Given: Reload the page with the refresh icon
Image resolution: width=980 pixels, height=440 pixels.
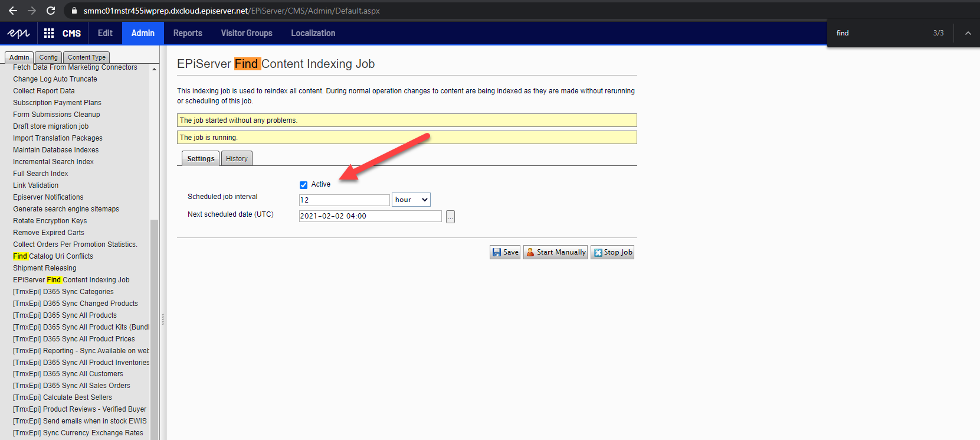Looking at the screenshot, I should pyautogui.click(x=51, y=11).
